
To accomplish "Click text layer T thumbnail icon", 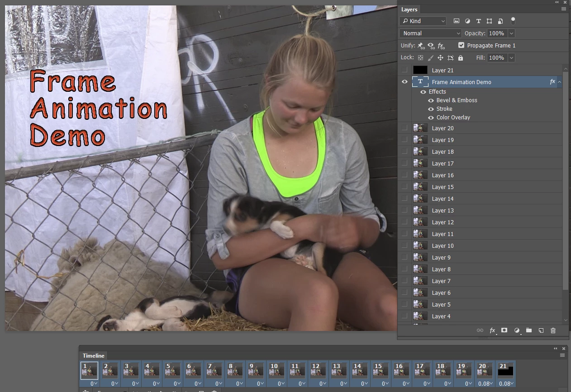I will coord(420,82).
